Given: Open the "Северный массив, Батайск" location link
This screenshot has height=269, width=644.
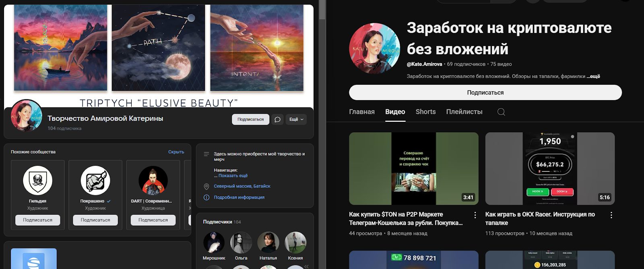Looking at the screenshot, I should (242, 186).
